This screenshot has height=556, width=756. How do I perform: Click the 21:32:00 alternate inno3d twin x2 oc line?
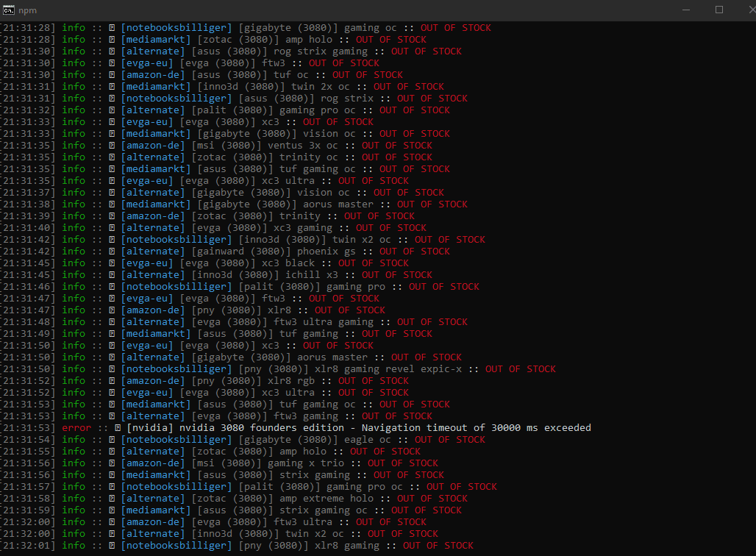pos(219,534)
